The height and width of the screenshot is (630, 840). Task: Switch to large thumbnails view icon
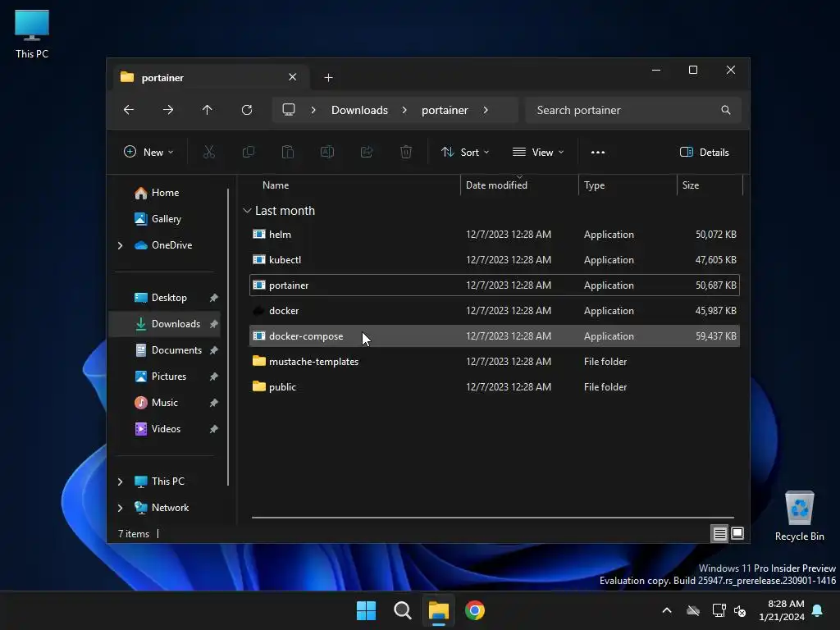(737, 533)
